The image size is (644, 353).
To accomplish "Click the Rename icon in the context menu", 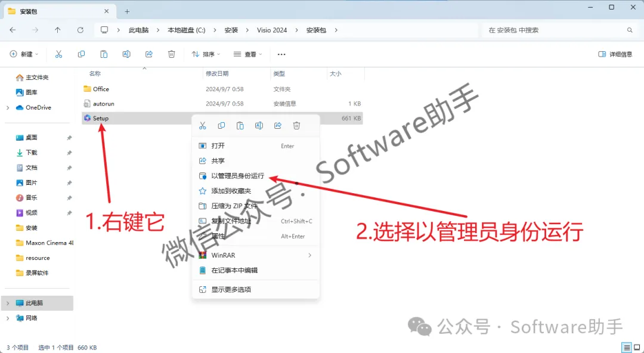I will click(259, 126).
